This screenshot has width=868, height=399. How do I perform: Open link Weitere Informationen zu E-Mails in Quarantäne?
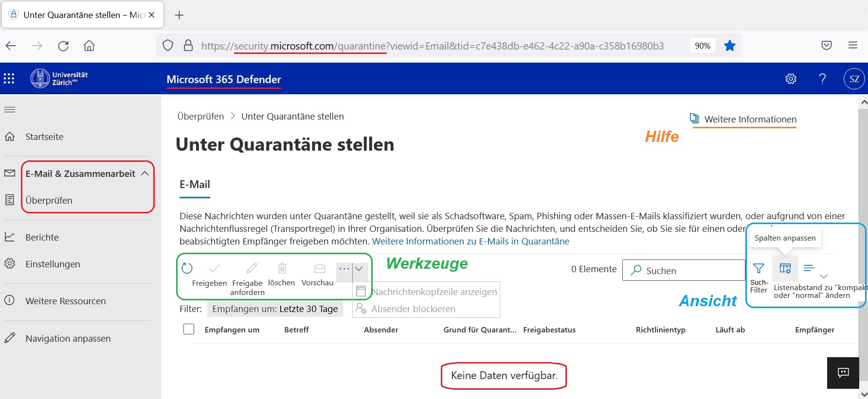(470, 241)
